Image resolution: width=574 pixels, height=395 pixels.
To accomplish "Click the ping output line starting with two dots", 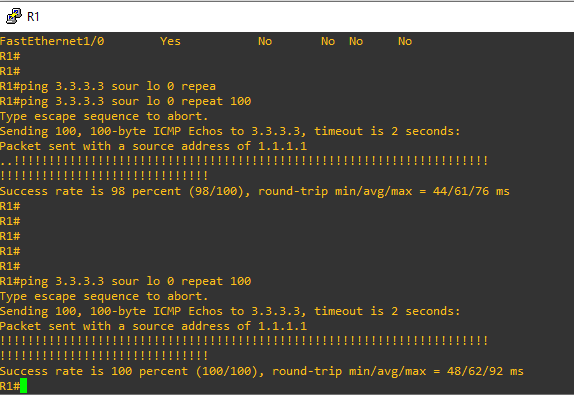I will click(244, 161).
